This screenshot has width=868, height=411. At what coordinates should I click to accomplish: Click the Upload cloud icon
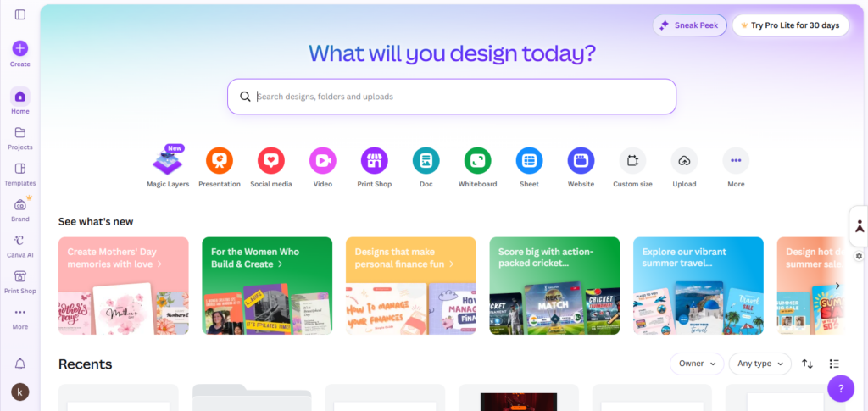pyautogui.click(x=684, y=161)
